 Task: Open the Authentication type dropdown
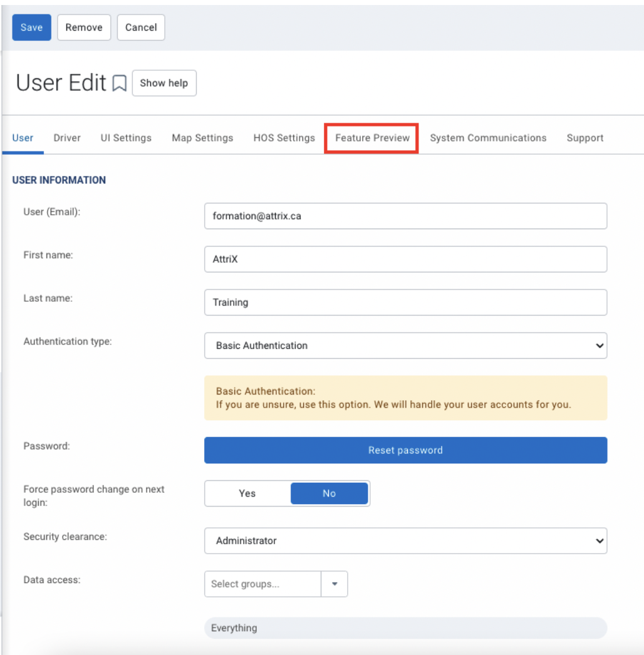(405, 346)
